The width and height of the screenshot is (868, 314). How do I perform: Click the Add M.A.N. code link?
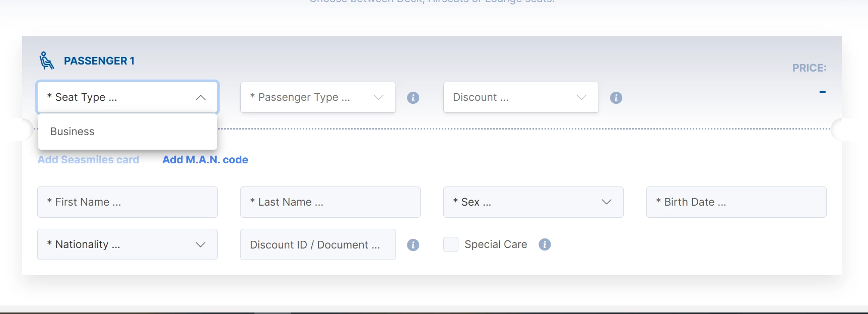click(205, 160)
